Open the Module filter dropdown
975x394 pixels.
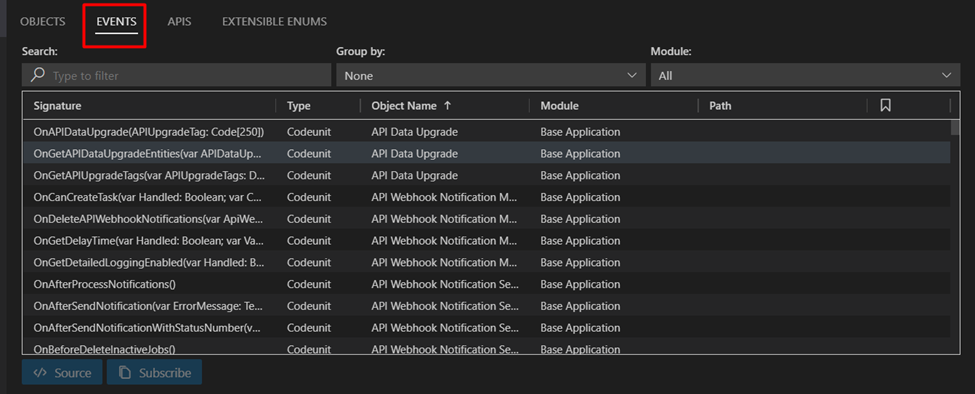click(x=805, y=75)
